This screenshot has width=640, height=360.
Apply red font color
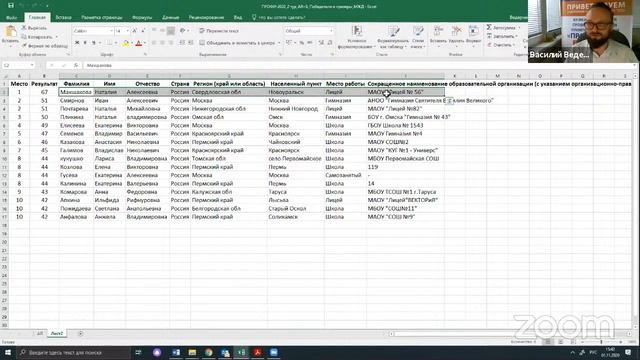click(138, 43)
